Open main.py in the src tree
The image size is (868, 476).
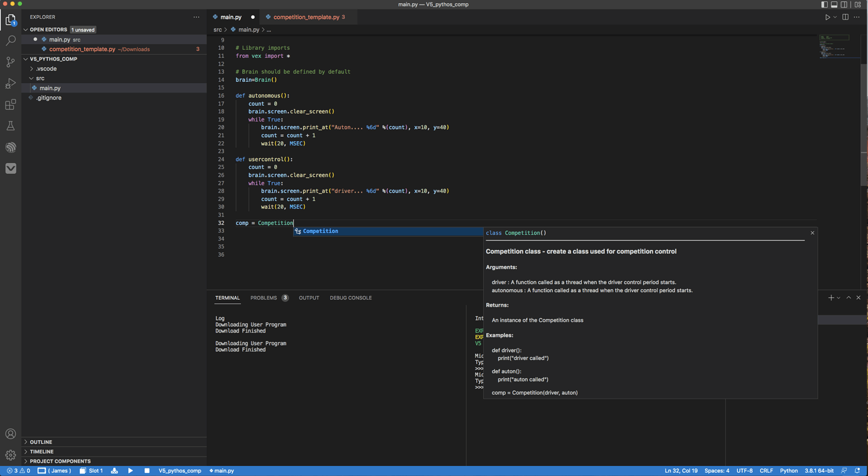tap(50, 88)
